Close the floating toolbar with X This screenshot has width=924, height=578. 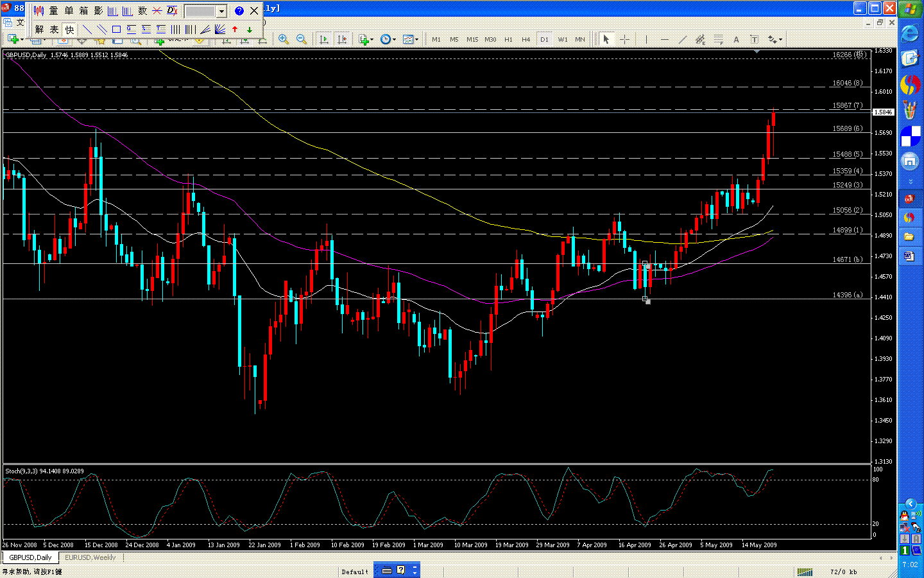pyautogui.click(x=254, y=11)
